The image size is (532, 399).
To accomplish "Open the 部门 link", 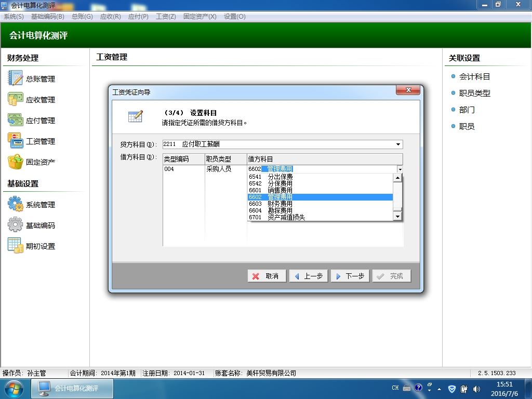I will click(x=467, y=110).
